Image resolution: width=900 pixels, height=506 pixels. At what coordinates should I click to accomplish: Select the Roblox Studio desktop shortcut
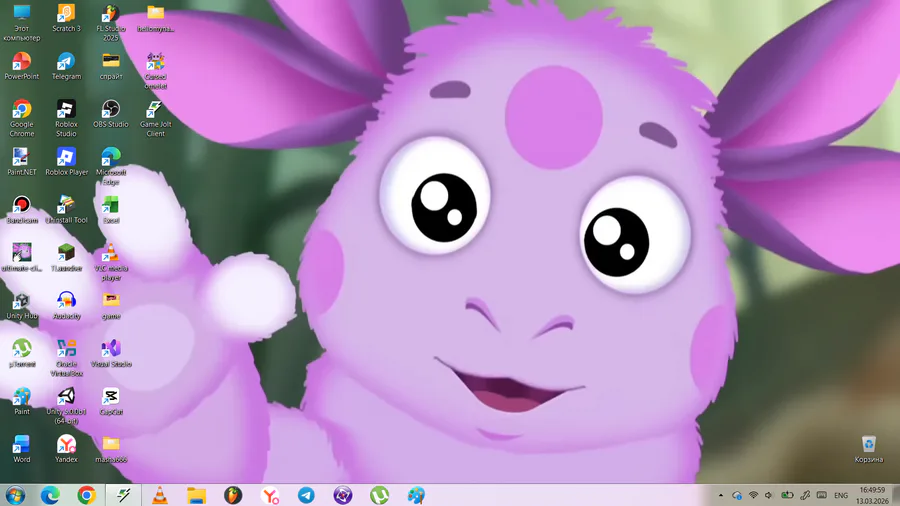(x=66, y=119)
